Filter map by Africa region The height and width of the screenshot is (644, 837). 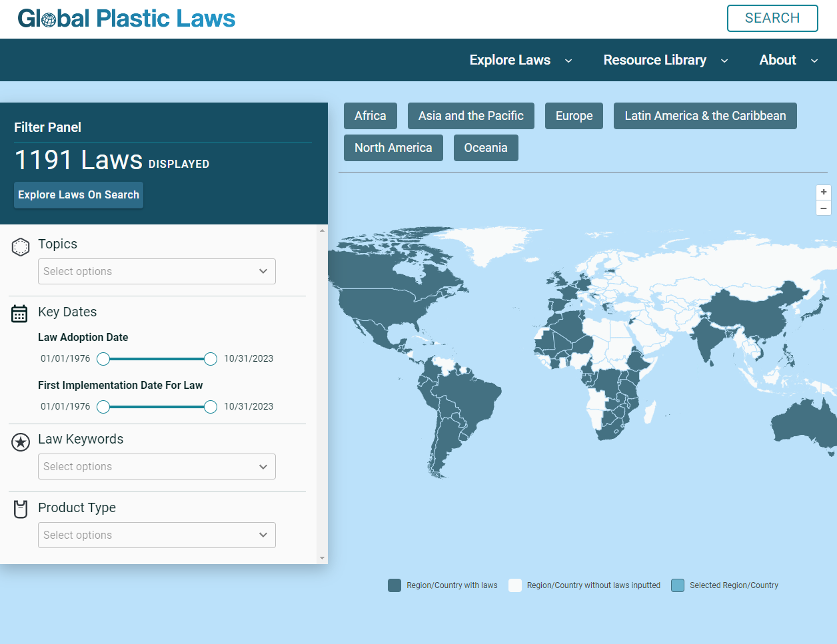tap(370, 116)
